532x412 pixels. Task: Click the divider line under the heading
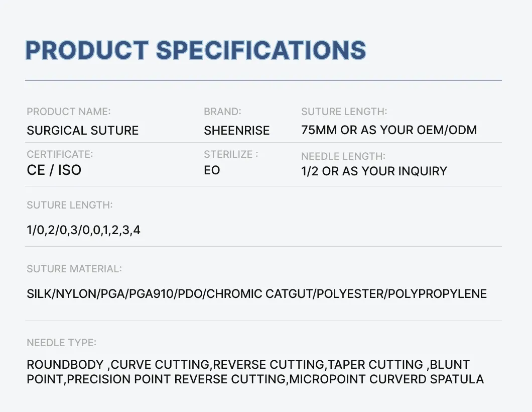click(263, 80)
